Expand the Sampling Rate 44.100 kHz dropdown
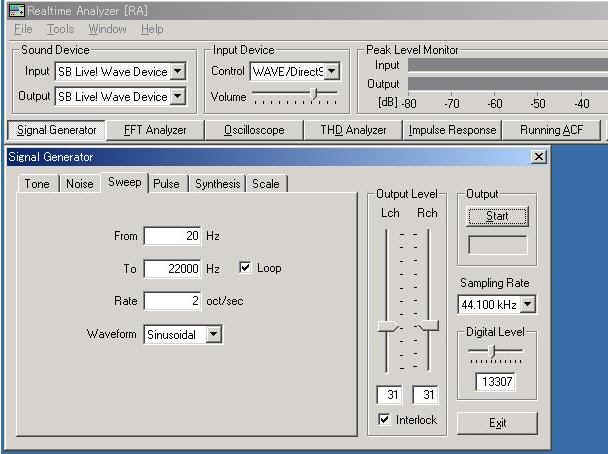Image resolution: width=608 pixels, height=454 pixels. 528,304
